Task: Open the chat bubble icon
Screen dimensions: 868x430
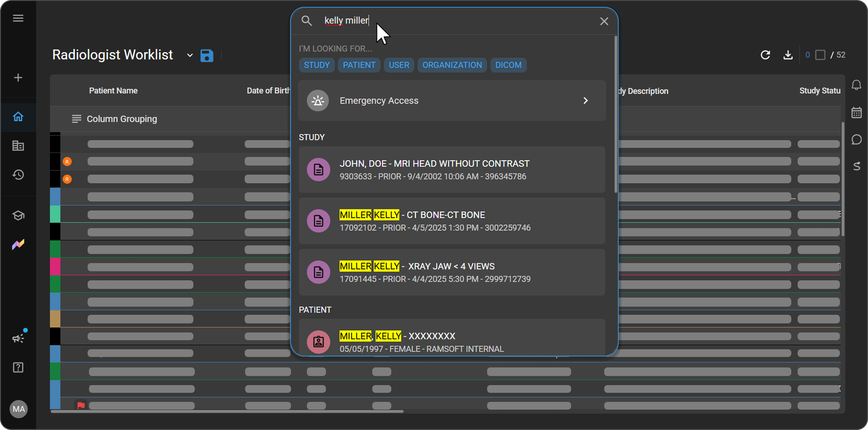Action: (857, 140)
